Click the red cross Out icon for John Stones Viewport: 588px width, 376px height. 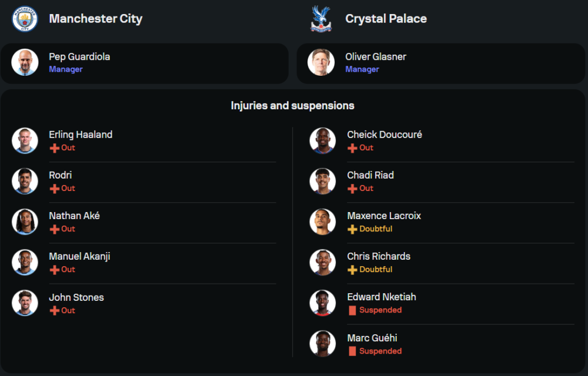(55, 311)
